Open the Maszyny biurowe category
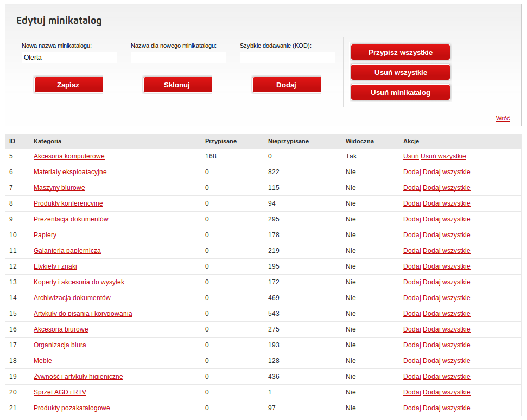527x420 pixels. (x=59, y=188)
